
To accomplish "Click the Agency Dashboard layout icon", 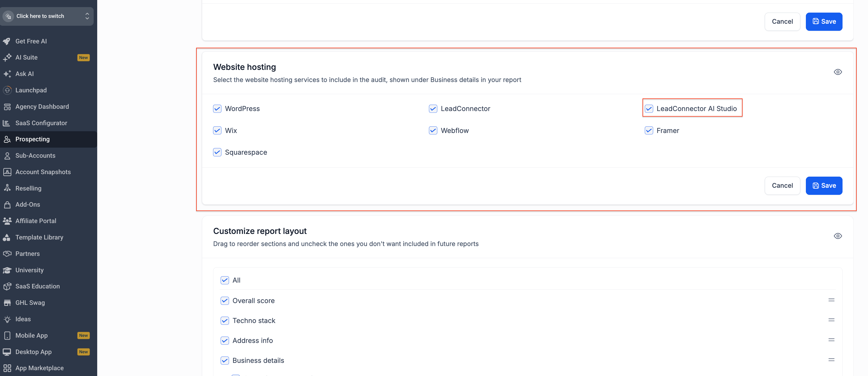I will (7, 107).
